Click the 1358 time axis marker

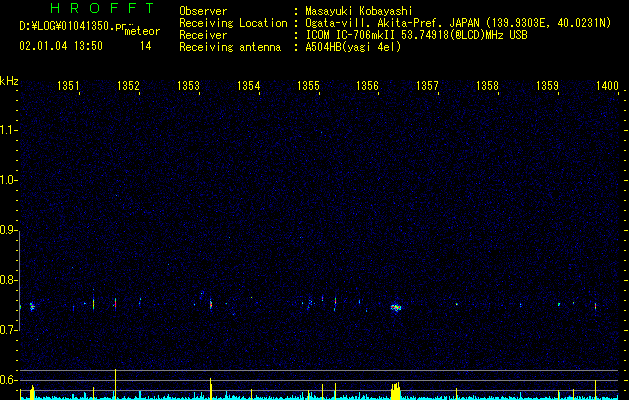tap(487, 85)
